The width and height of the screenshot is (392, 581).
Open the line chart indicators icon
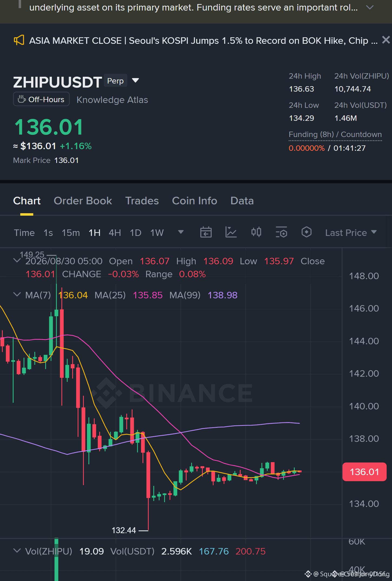pos(231,232)
